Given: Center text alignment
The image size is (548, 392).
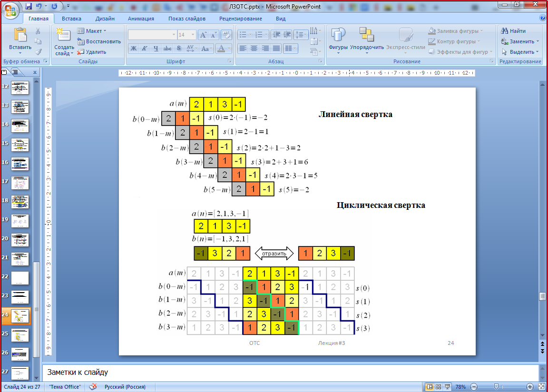Looking at the screenshot, I should pyautogui.click(x=254, y=49).
